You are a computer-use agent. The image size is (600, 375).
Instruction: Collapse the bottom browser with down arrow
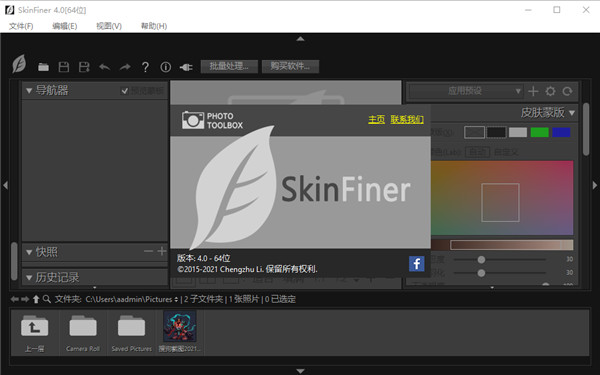tap(300, 371)
